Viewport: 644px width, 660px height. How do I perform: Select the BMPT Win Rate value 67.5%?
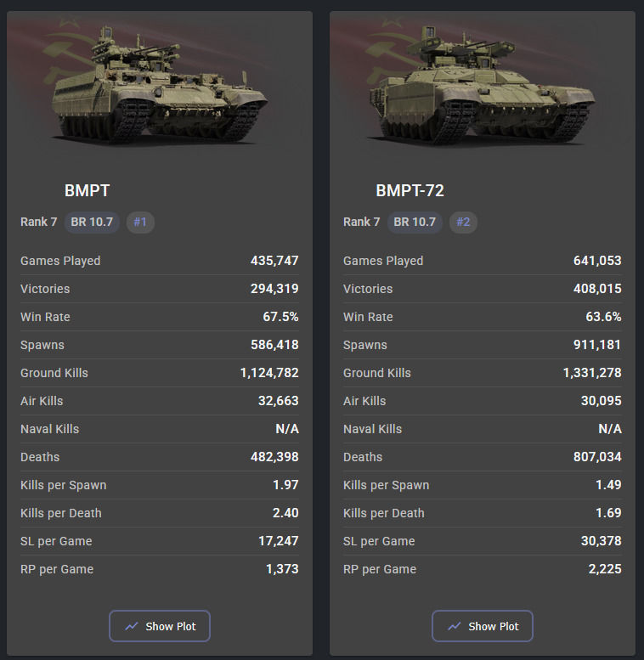coord(280,317)
